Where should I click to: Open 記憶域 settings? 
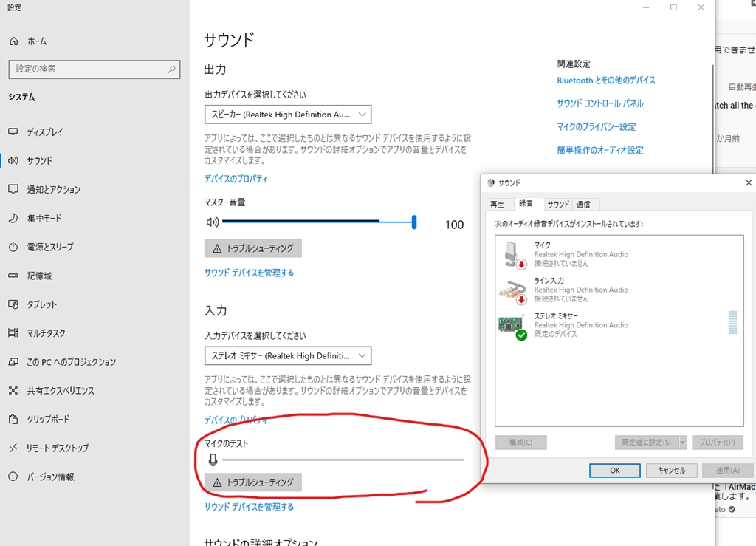[30, 276]
